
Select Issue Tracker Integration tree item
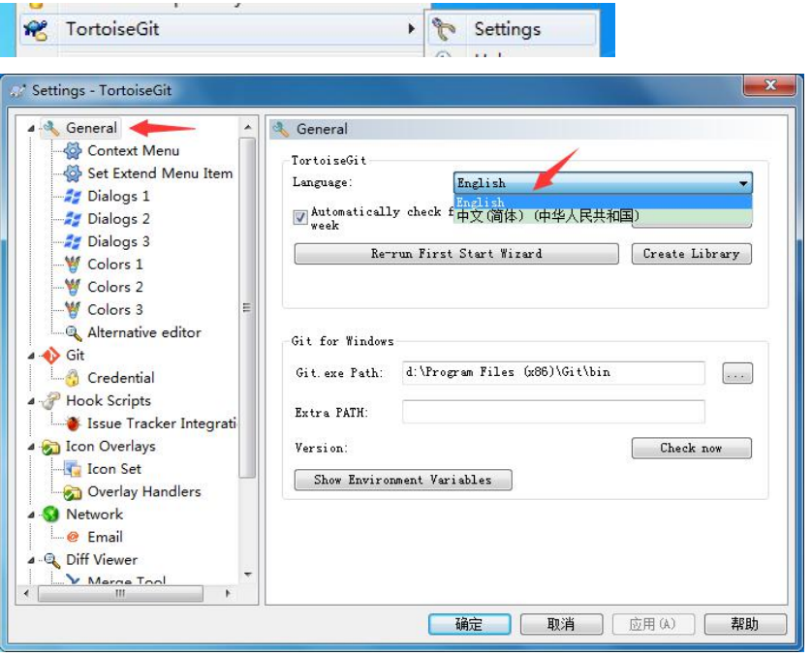162,423
